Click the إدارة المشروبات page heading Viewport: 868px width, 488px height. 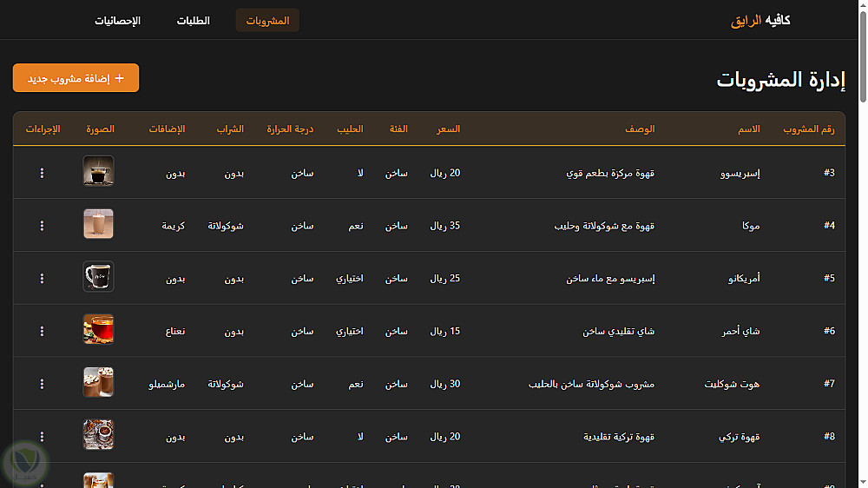pyautogui.click(x=781, y=80)
